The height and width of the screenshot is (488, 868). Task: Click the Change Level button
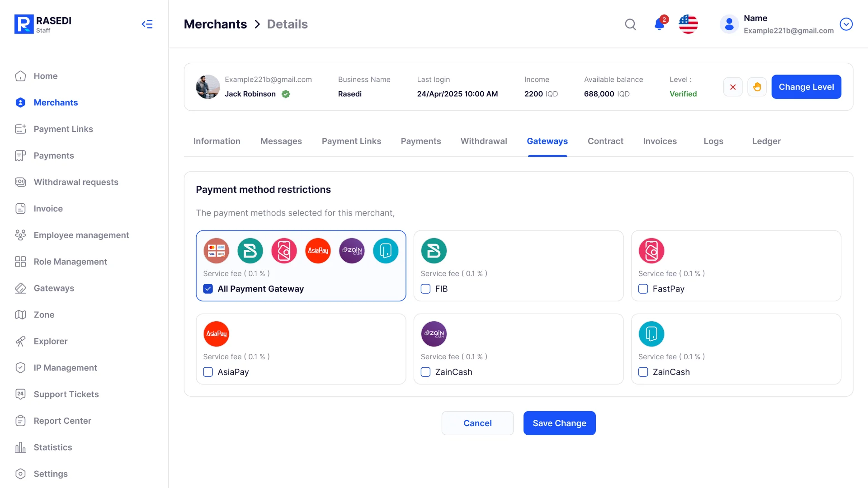806,87
